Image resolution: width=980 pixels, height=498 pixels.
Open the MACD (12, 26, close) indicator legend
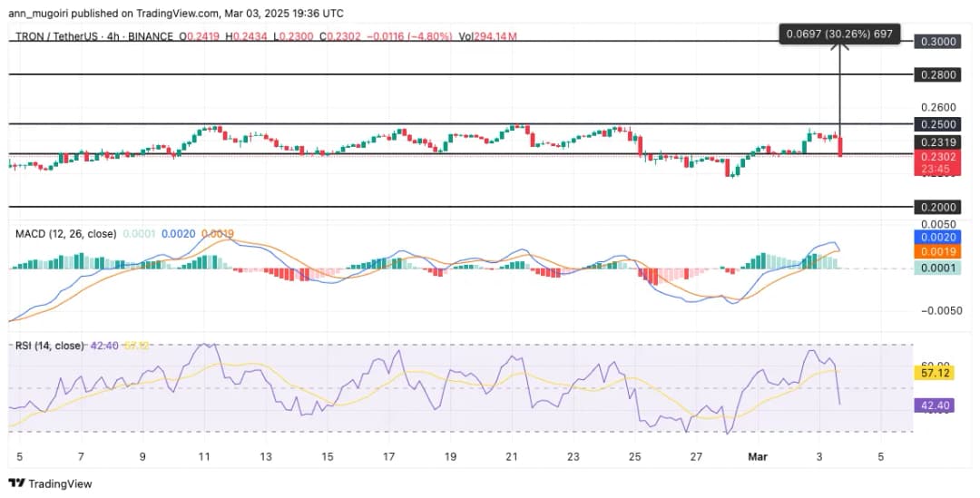(x=65, y=234)
